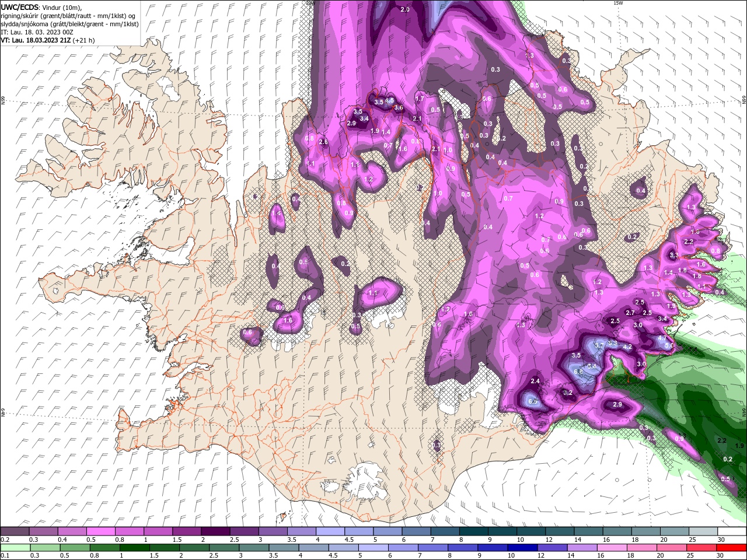Click the 'IT: Lau. 18. 03. 2023 00Z' line
747x560 pixels.
(36, 32)
